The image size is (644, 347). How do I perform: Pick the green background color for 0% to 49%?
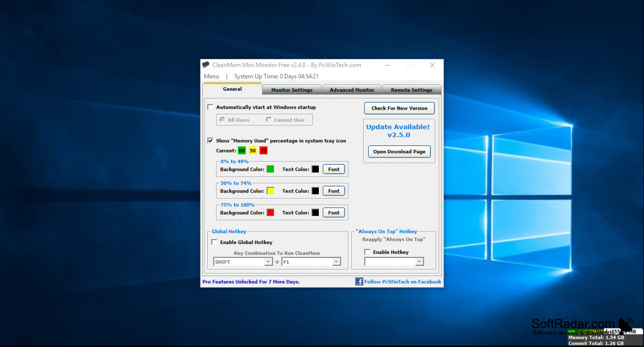(x=271, y=169)
